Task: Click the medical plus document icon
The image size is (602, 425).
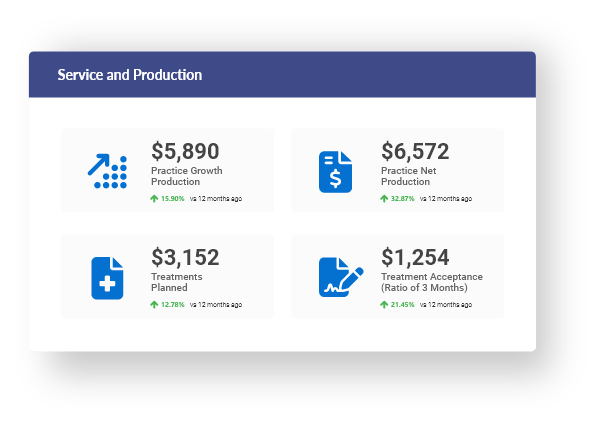Action: click(107, 278)
